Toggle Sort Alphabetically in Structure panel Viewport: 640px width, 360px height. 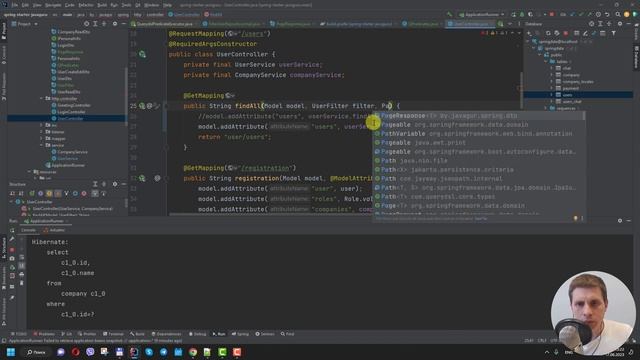click(21, 193)
